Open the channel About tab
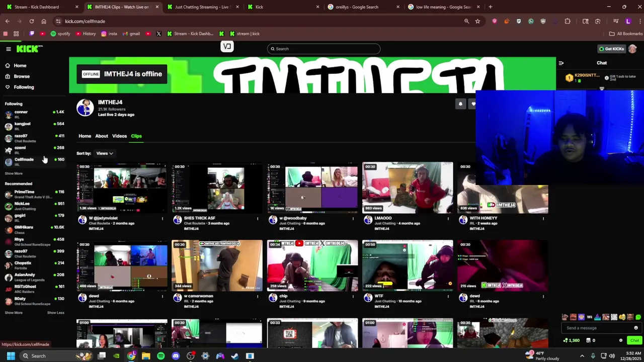The image size is (644, 362). (x=102, y=136)
